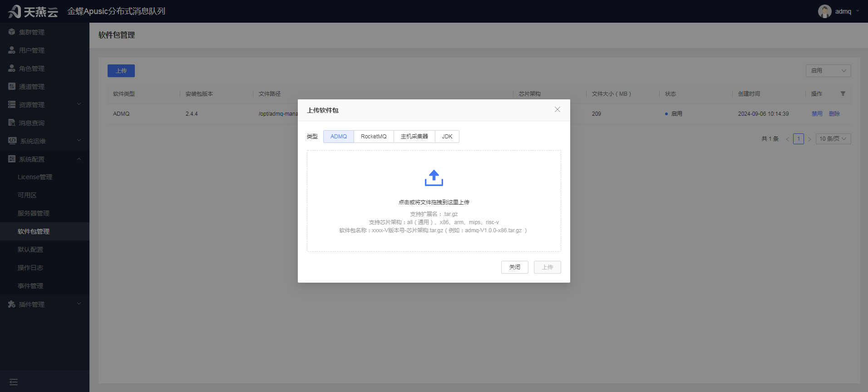Collapse the sidebar with the bottom menu icon
The width and height of the screenshot is (868, 392).
pos(14,382)
